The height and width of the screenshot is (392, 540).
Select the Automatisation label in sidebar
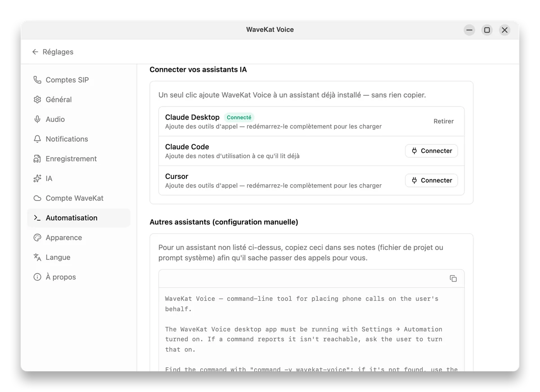coord(72,218)
